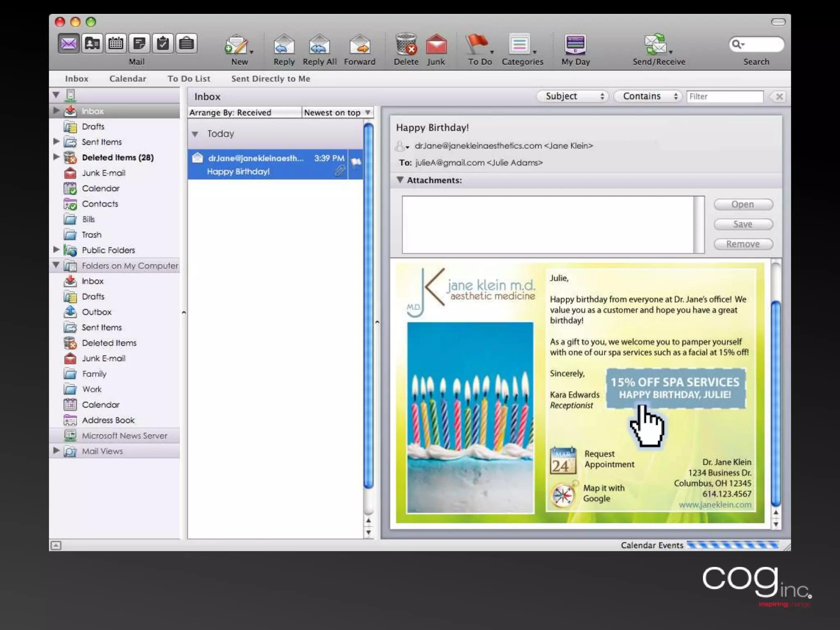Click into the Filter text field
The image size is (840, 630).
click(x=724, y=97)
